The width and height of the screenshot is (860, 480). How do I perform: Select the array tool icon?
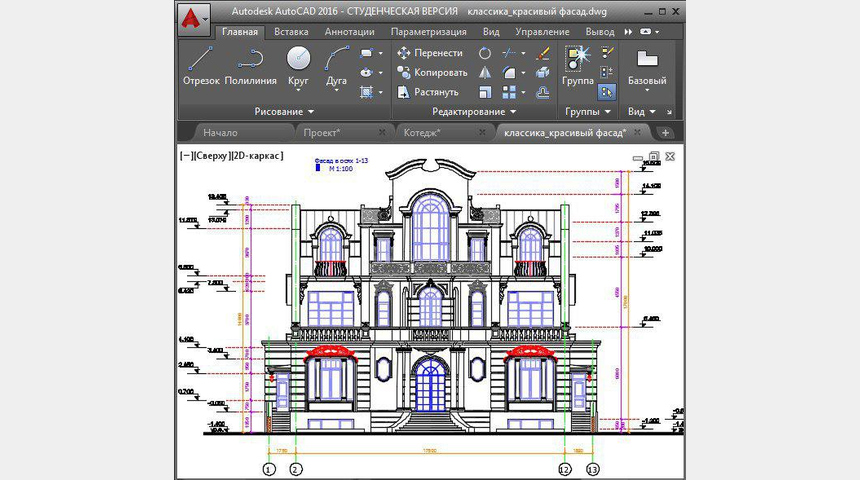click(509, 92)
